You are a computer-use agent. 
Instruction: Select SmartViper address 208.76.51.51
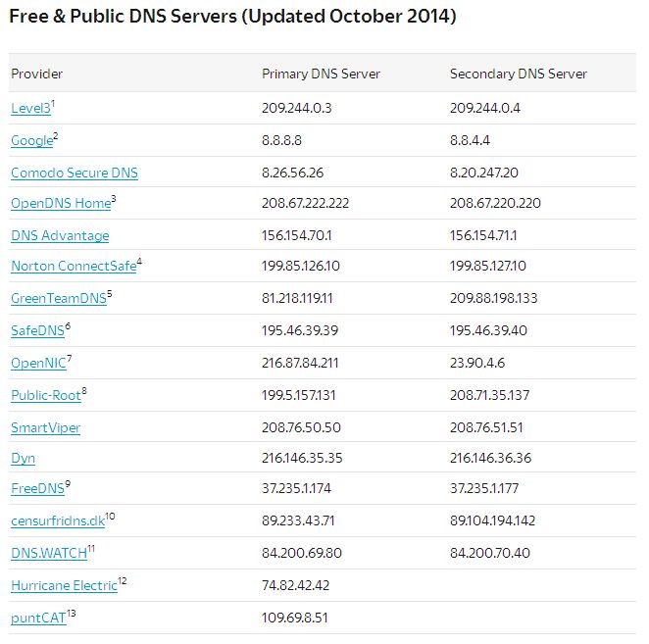click(x=486, y=427)
